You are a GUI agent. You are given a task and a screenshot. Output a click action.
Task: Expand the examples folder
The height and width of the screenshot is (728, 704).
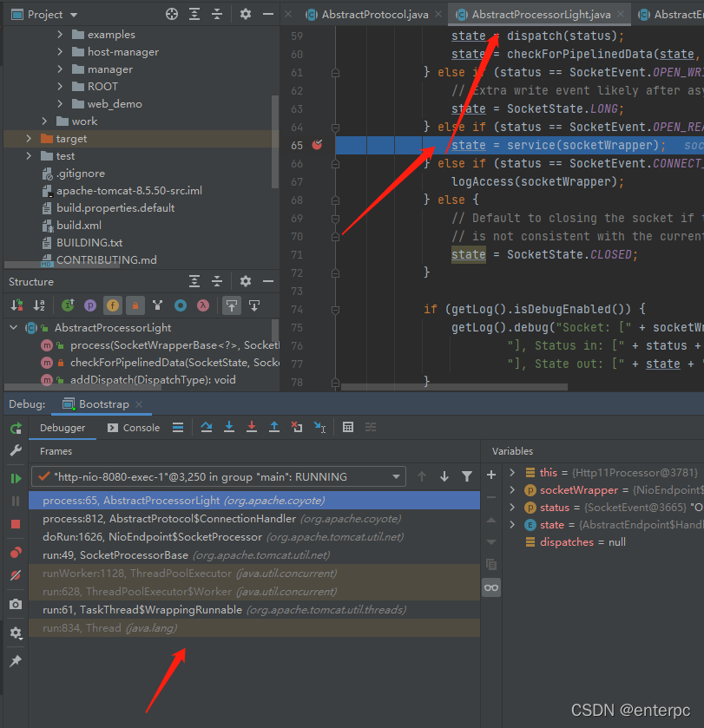click(x=60, y=35)
